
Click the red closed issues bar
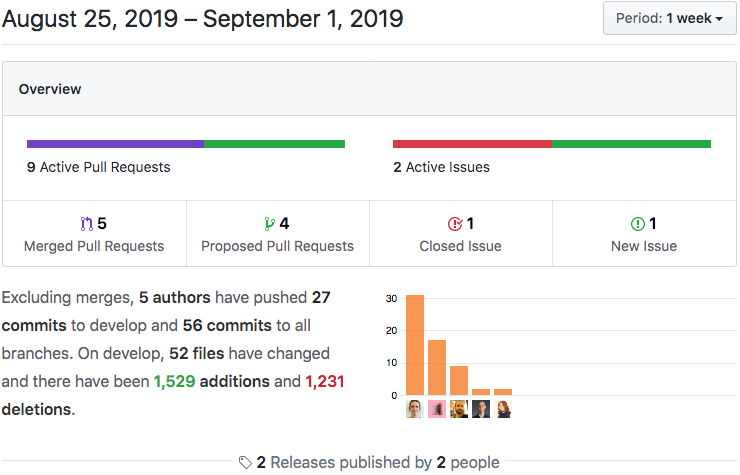[472, 144]
